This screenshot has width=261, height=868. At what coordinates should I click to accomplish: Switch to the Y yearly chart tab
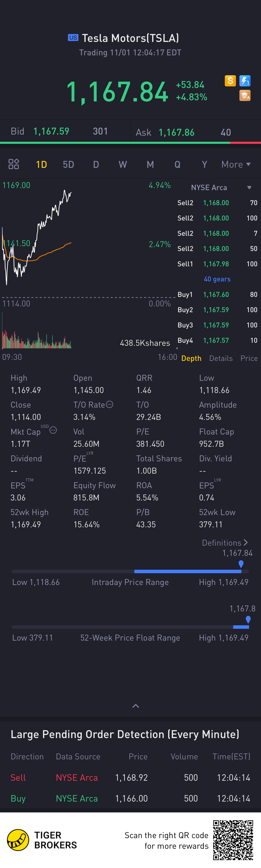pyautogui.click(x=204, y=164)
